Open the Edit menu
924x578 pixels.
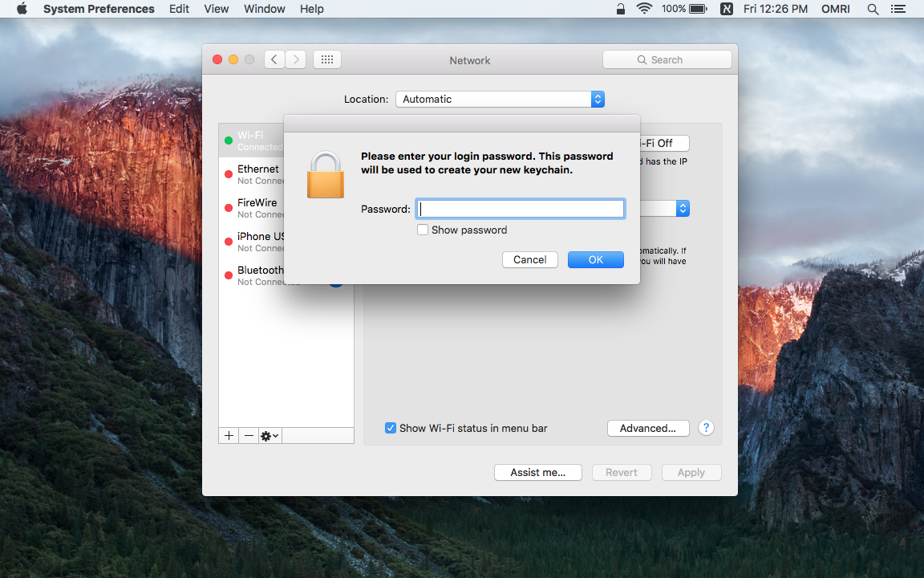[x=179, y=9]
